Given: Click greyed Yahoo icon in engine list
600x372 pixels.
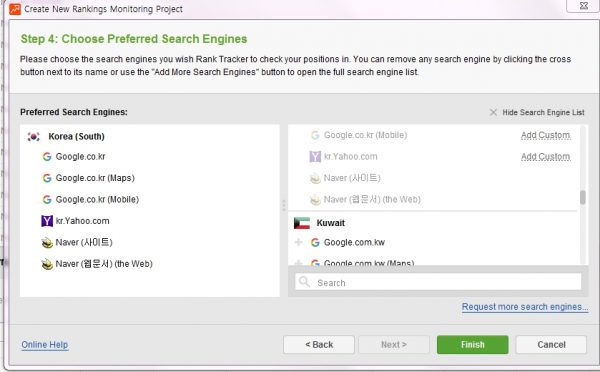Looking at the screenshot, I should [x=315, y=157].
